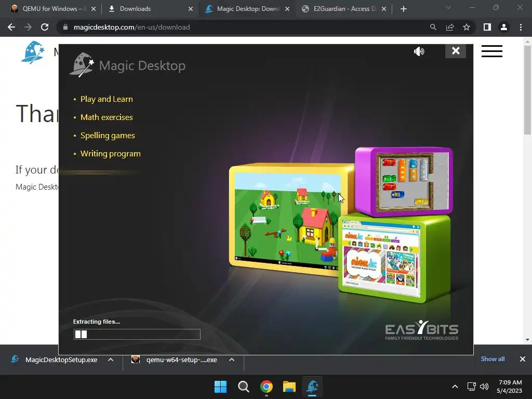
Task: Close the Magic Desktop installer overlay
Action: coord(455,51)
